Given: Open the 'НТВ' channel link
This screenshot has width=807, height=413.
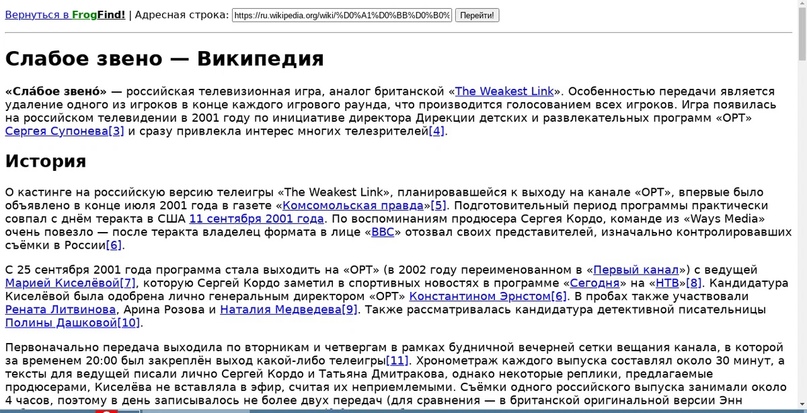Looking at the screenshot, I should tap(667, 283).
